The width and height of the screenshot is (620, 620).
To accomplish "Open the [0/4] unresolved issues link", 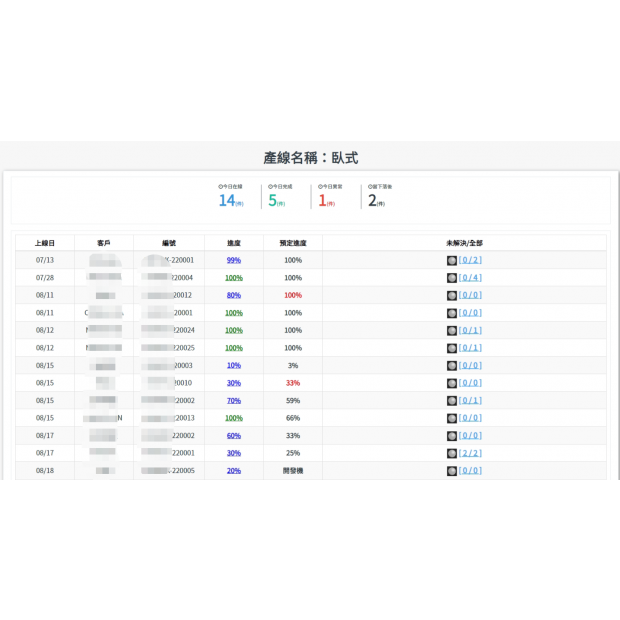I will click(470, 278).
